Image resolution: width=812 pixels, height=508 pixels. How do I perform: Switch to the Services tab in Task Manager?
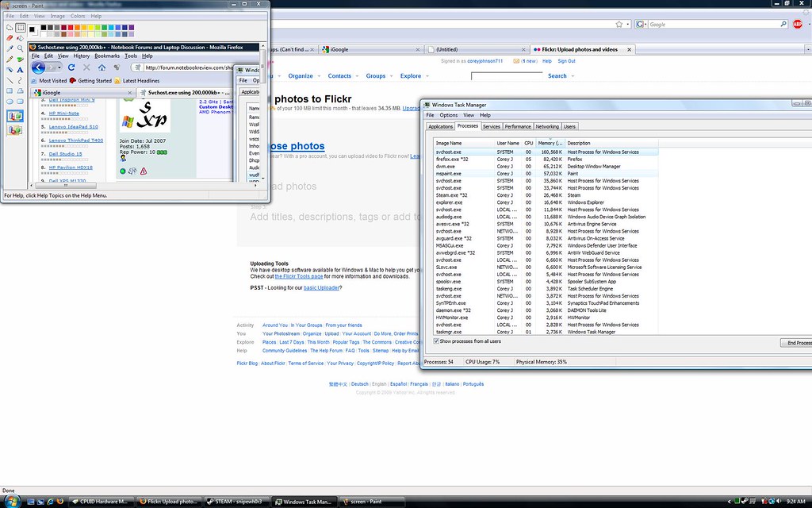click(492, 126)
